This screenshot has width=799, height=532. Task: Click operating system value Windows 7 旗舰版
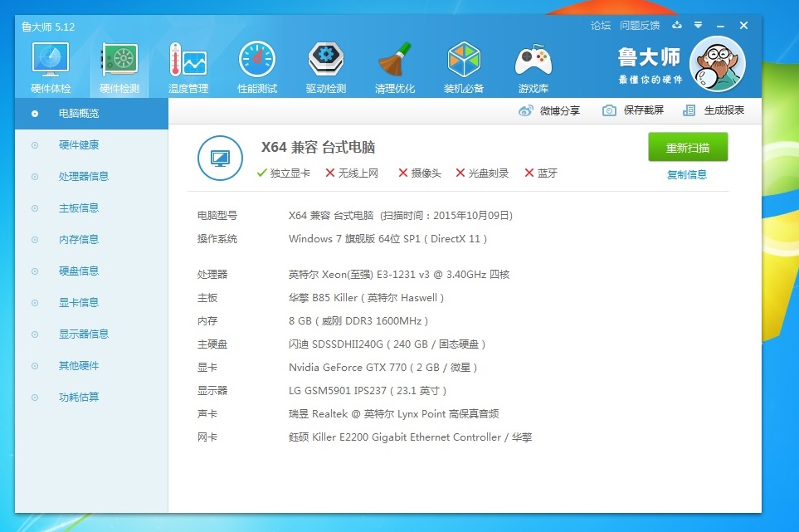tap(387, 239)
